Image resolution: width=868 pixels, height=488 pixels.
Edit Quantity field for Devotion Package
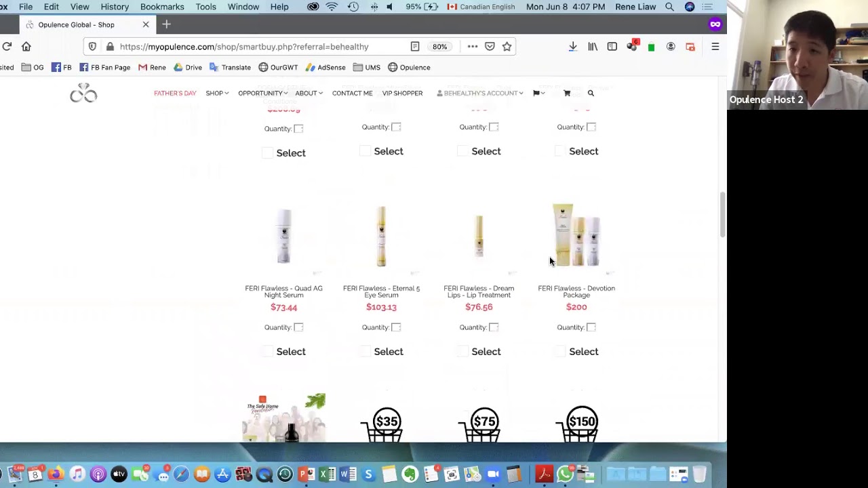[591, 327]
